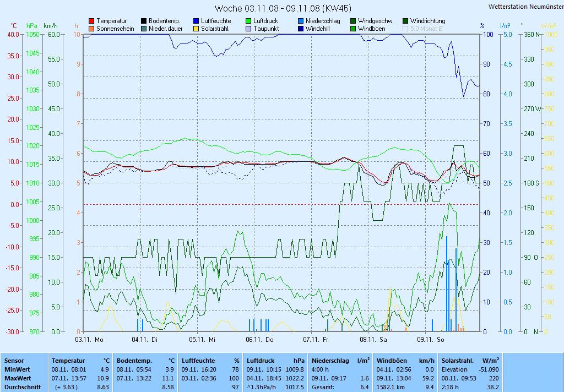Click the green Luftdruck legend square
The image size is (564, 392).
248,21
